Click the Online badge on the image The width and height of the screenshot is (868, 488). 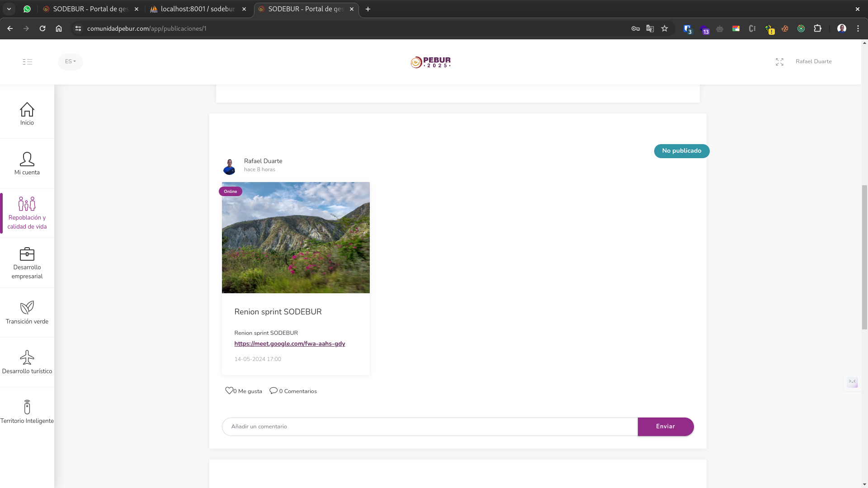coord(230,191)
